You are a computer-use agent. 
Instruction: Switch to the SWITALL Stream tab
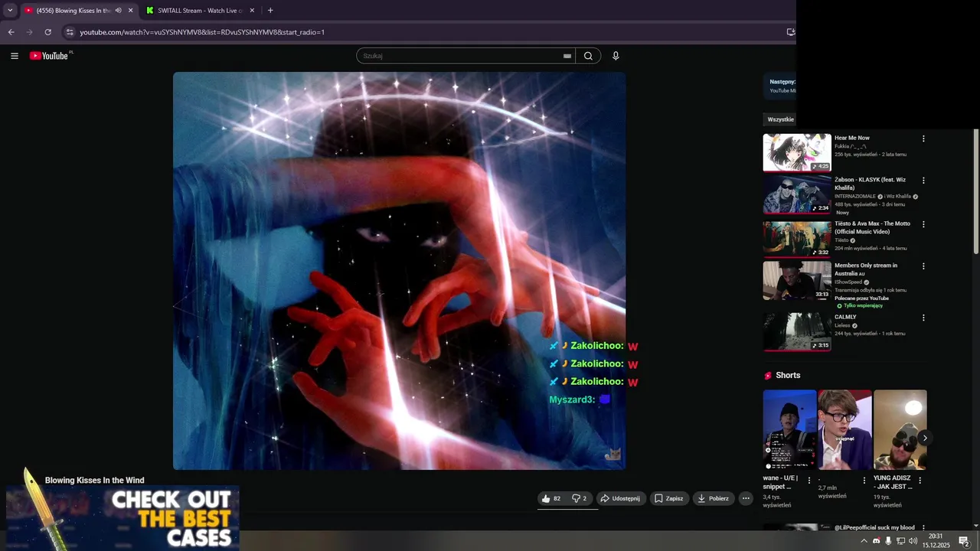199,11
